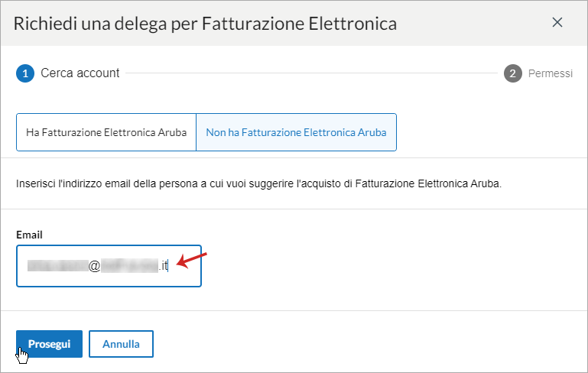Switch to Ha Fatturazione Elettronica Aruba tab
Image resolution: width=588 pixels, height=373 pixels.
[106, 132]
